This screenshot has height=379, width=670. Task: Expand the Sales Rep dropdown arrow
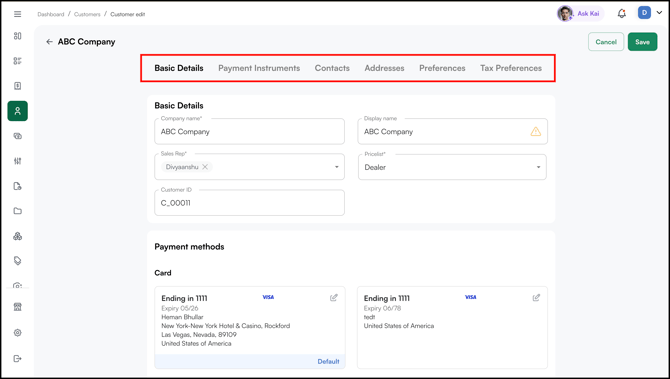point(337,167)
